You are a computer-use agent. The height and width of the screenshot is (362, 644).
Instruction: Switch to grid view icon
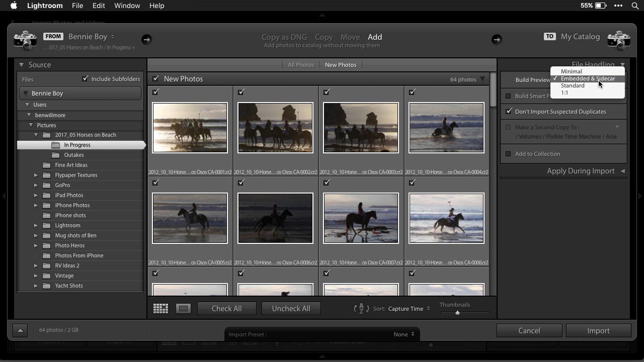tap(160, 309)
